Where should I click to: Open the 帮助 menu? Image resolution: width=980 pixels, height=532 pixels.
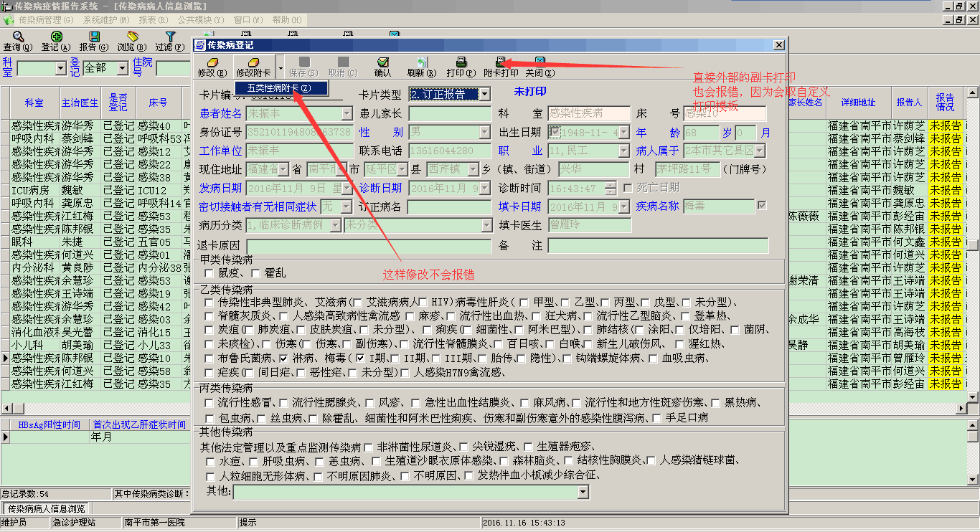click(287, 19)
